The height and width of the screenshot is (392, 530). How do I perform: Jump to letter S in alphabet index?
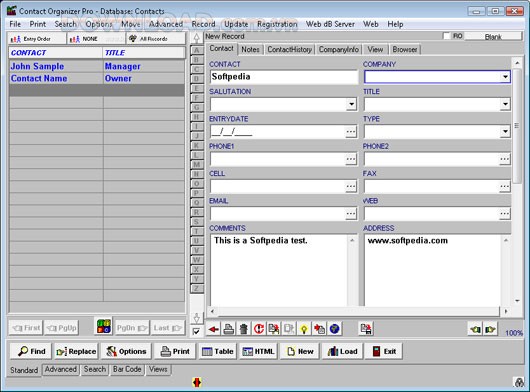(196, 222)
